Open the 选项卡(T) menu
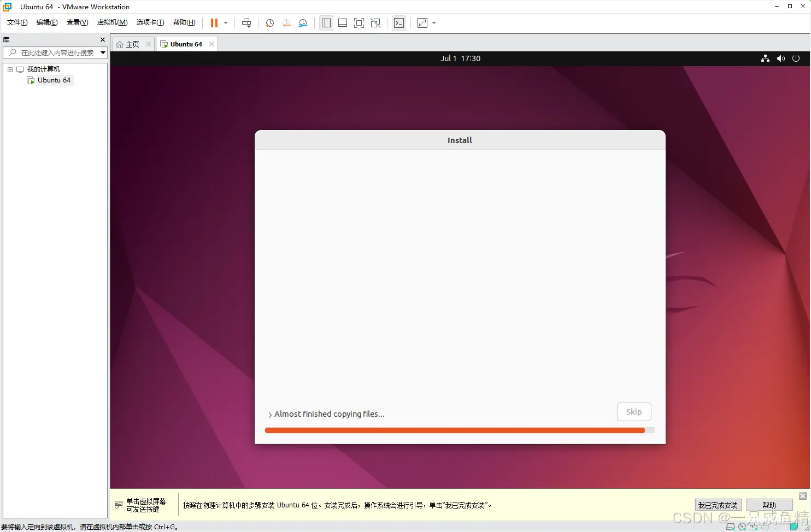811x532 pixels. pos(150,22)
